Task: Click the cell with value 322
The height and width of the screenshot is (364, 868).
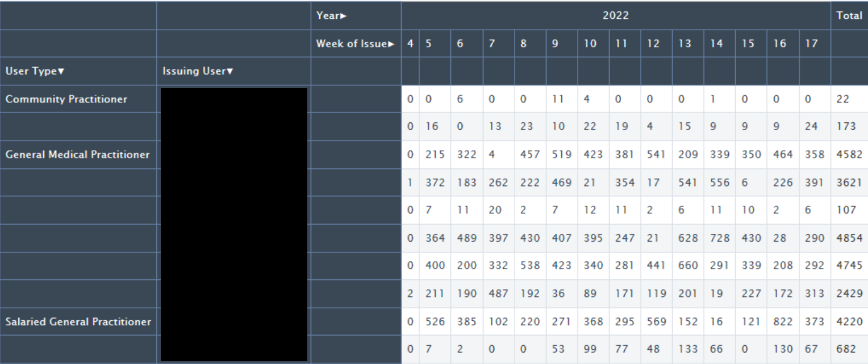Action: click(467, 155)
